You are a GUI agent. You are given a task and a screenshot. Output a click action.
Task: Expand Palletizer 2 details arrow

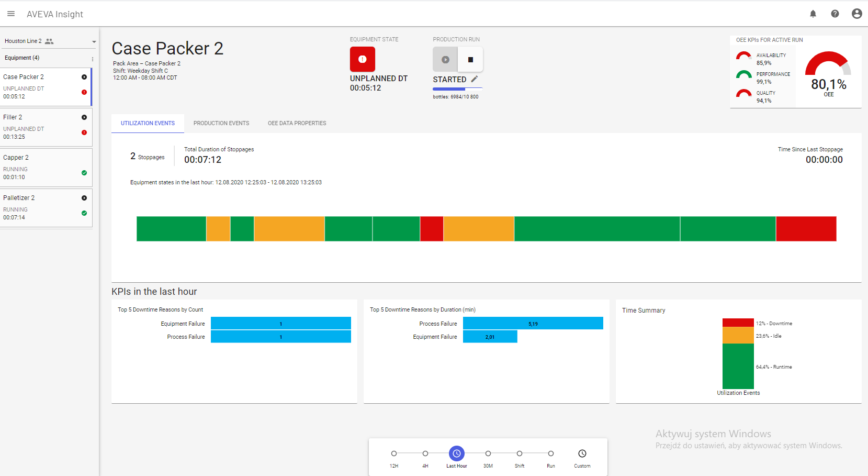click(x=84, y=198)
